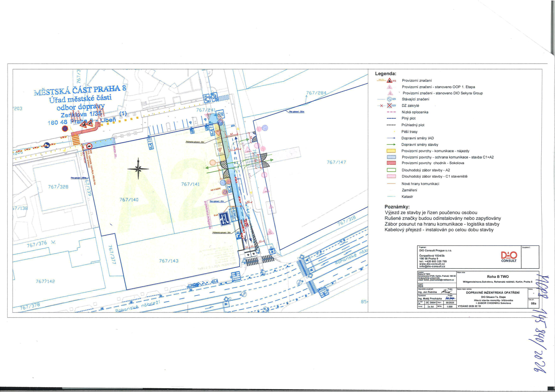
Task: Click the large blue lane sign on map
Action: coord(225,218)
